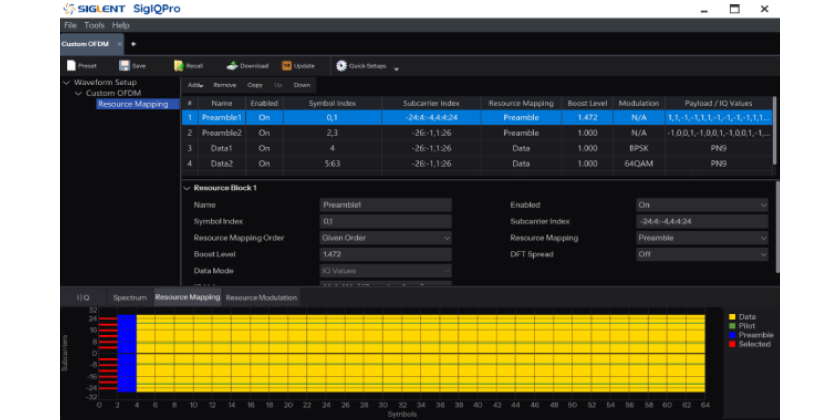
Task: Toggle DFT Spread currently set to Off
Action: coord(702,254)
